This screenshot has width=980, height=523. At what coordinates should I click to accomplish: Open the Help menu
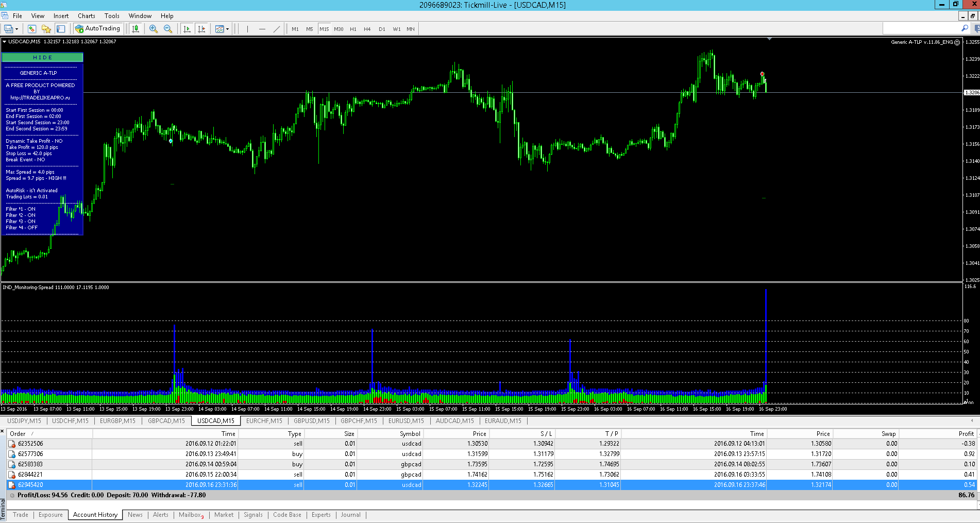[x=167, y=16]
